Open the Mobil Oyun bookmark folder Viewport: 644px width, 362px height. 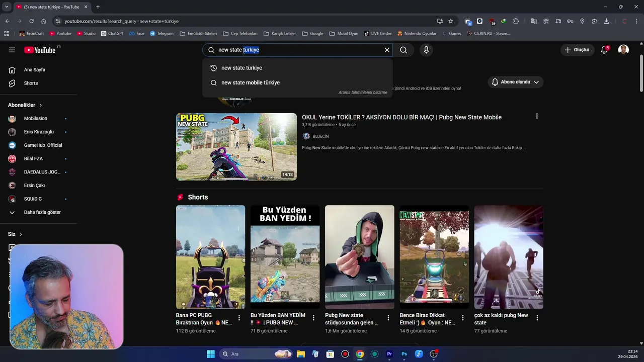(x=344, y=34)
